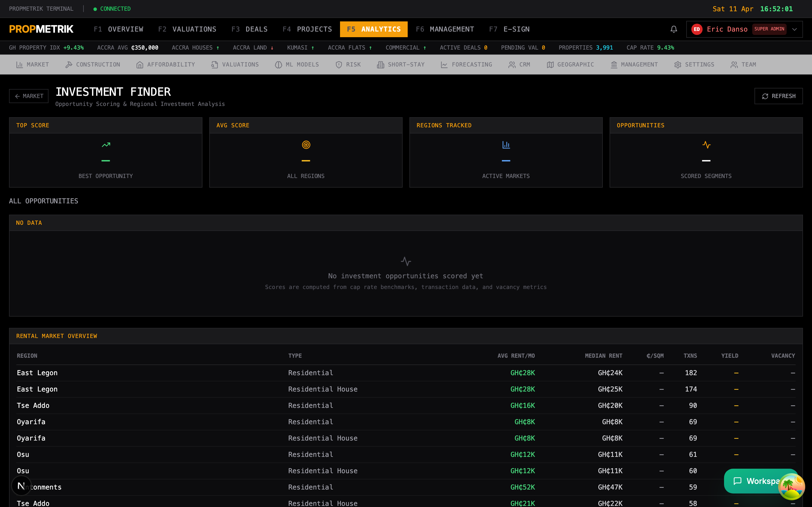Open the Forecasting line-chart icon

tap(444, 65)
